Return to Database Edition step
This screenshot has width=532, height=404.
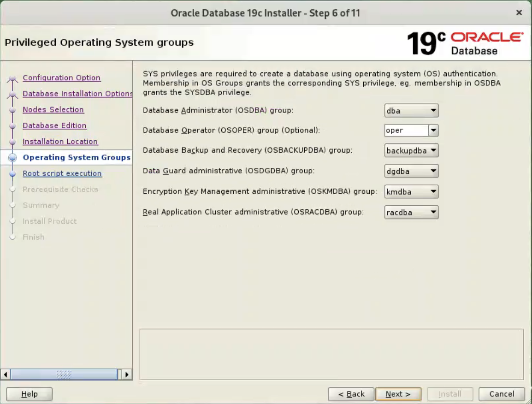pos(54,125)
